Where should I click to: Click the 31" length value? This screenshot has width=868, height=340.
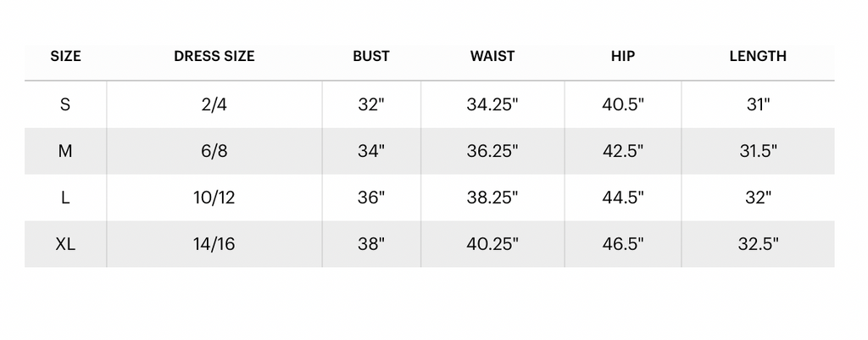click(758, 105)
